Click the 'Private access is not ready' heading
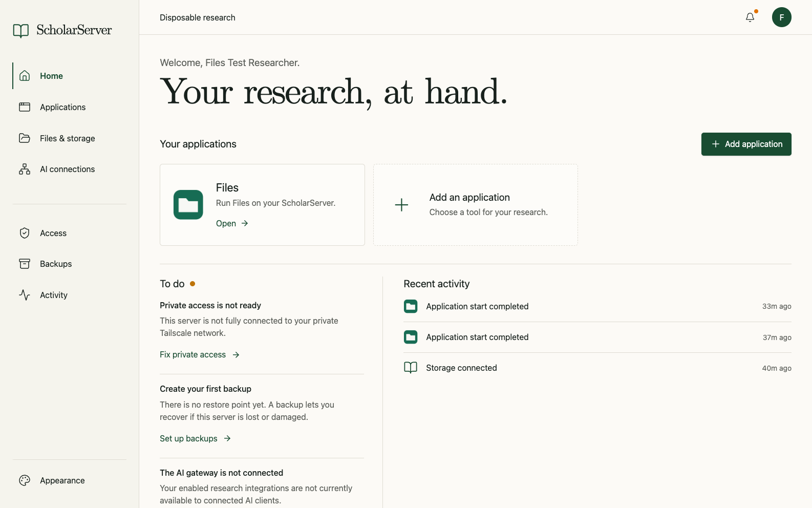812x508 pixels. (x=210, y=305)
